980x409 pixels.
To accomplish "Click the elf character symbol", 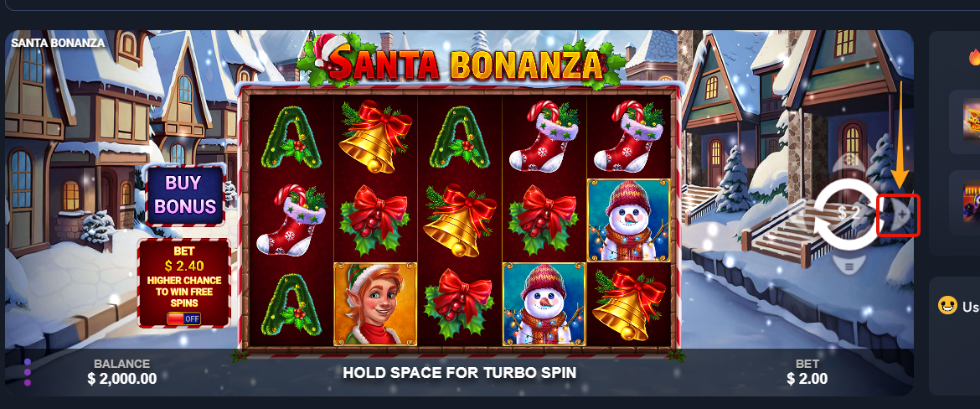I will (375, 304).
